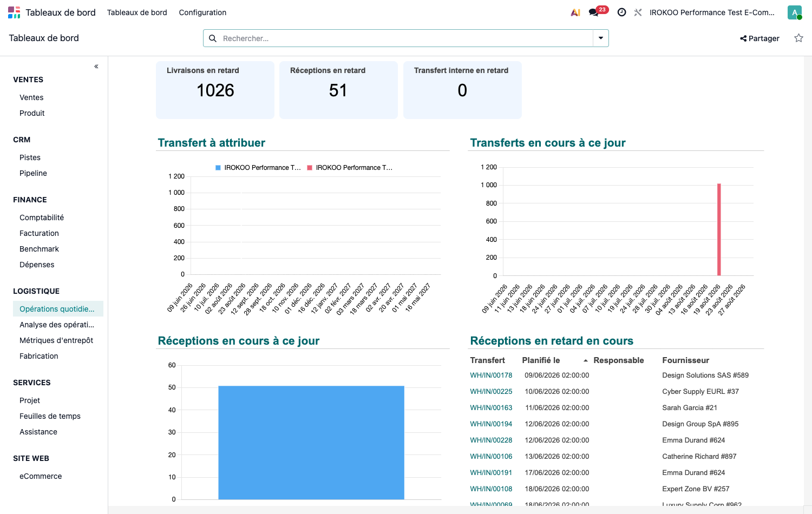Image resolution: width=812 pixels, height=514 pixels.
Task: Switch company IROKOO Performance Test E-Com...
Action: [712, 12]
